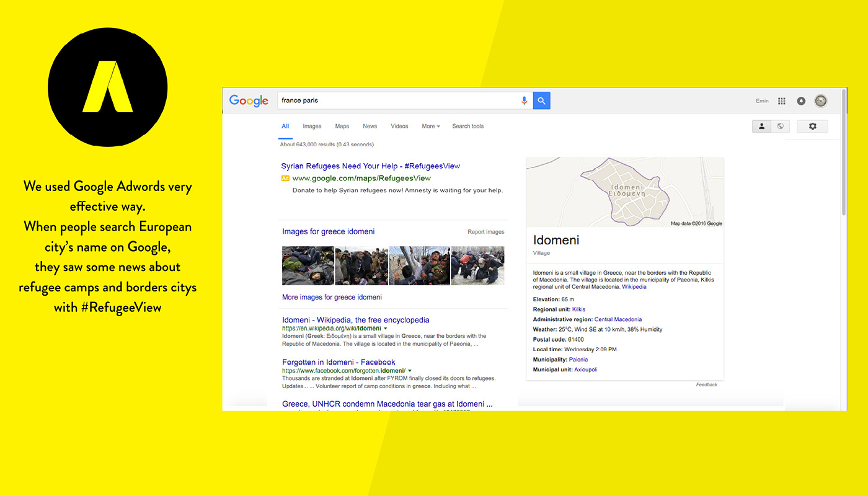Image resolution: width=868 pixels, height=496 pixels.
Task: Switch to the News tab
Action: click(370, 126)
